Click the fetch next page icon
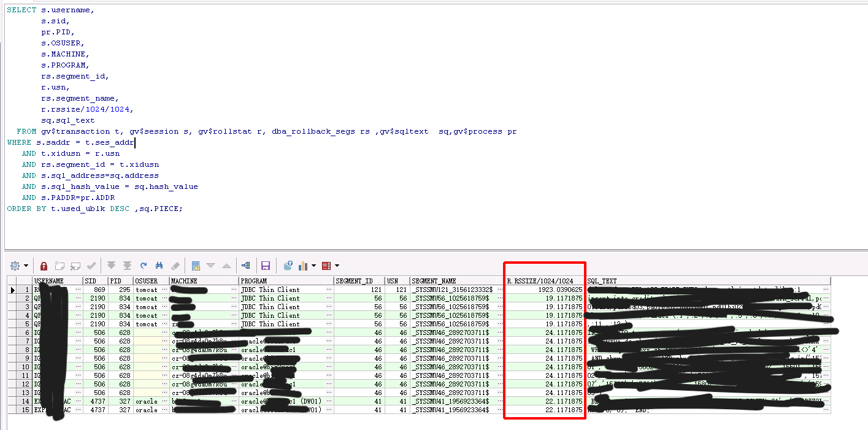This screenshot has height=430, width=868. pos(111,266)
